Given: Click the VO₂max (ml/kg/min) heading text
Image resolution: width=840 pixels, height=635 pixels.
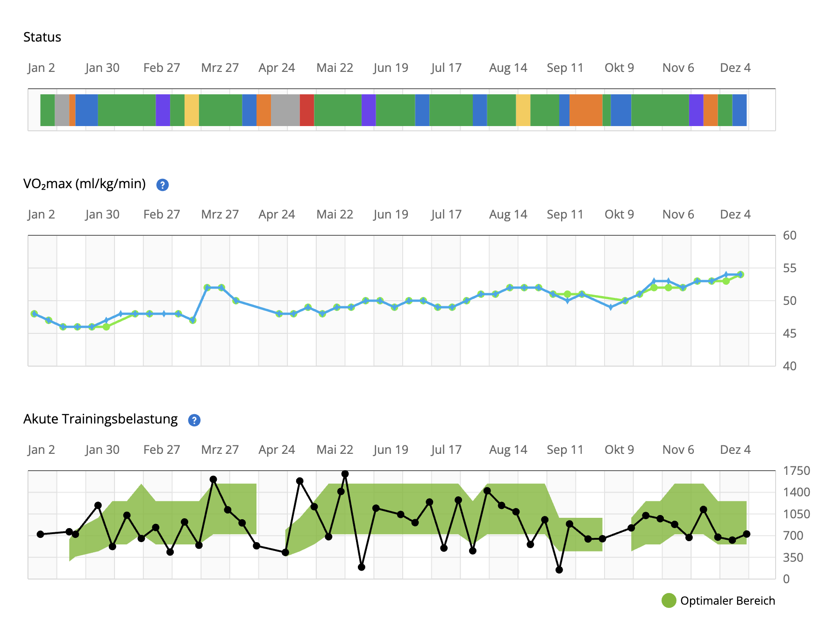Looking at the screenshot, I should [x=85, y=184].
